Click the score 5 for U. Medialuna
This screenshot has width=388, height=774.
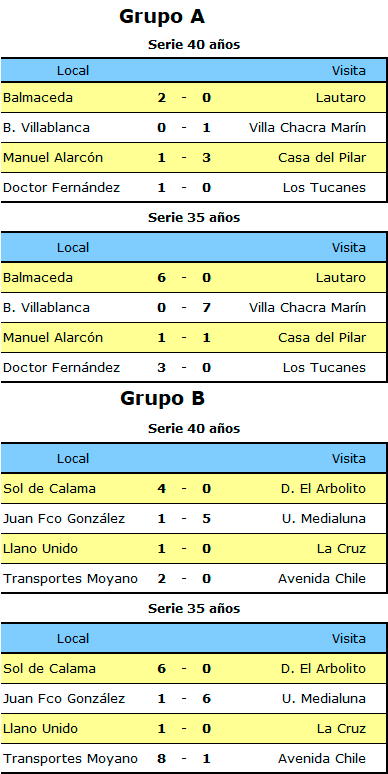(x=206, y=519)
